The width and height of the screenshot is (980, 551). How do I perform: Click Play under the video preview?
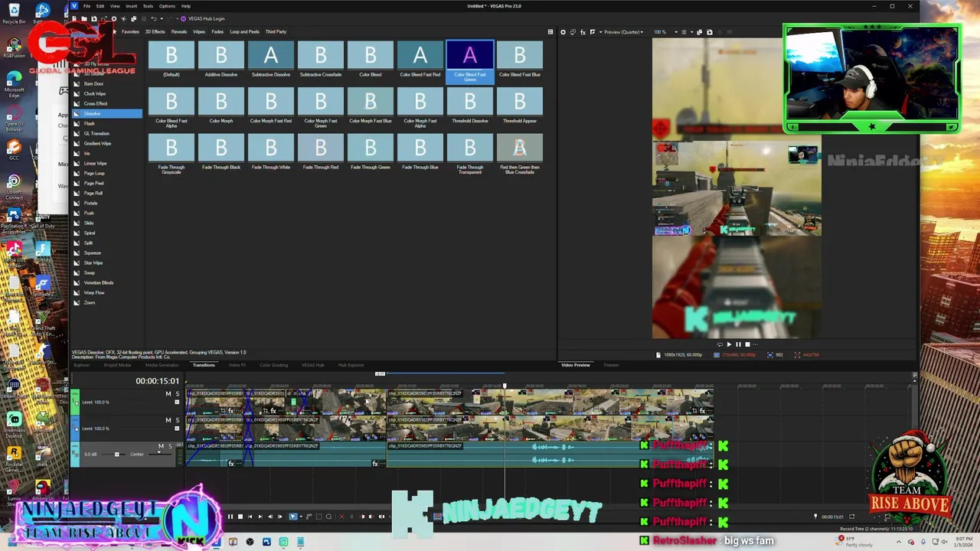pyautogui.click(x=729, y=344)
